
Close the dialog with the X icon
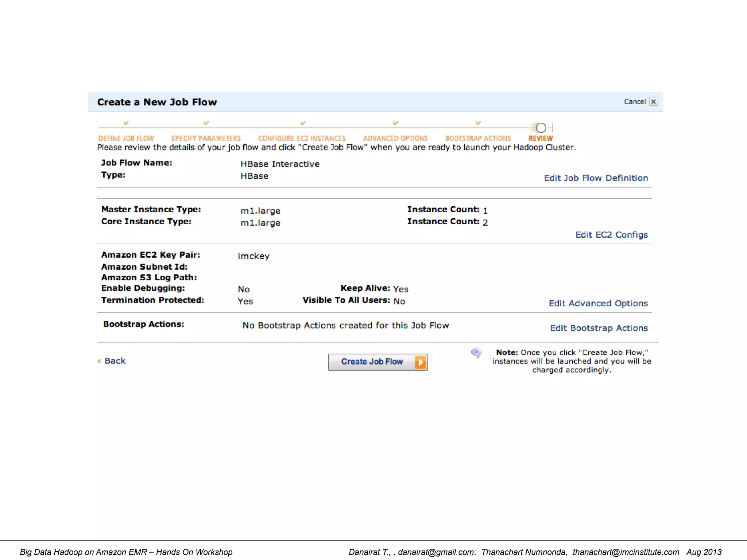click(653, 102)
